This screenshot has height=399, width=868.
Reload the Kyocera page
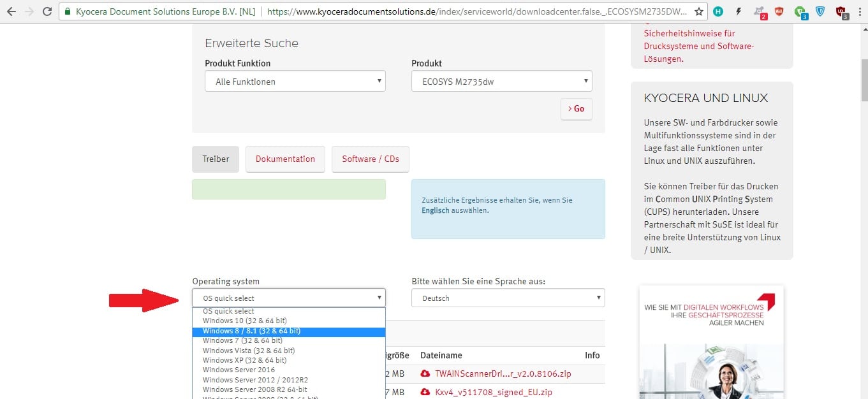click(47, 11)
